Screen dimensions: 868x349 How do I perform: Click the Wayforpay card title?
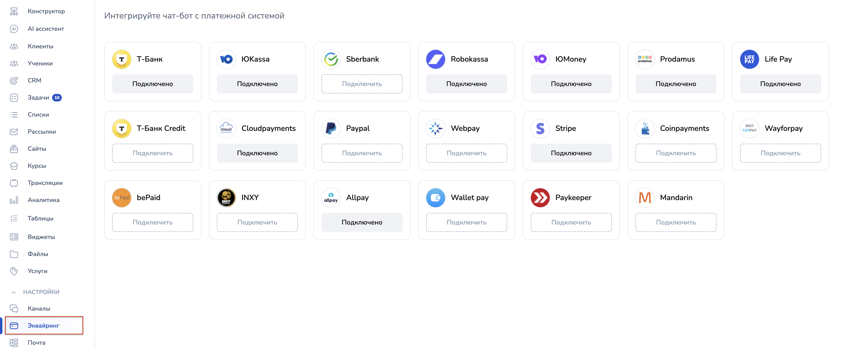784,129
